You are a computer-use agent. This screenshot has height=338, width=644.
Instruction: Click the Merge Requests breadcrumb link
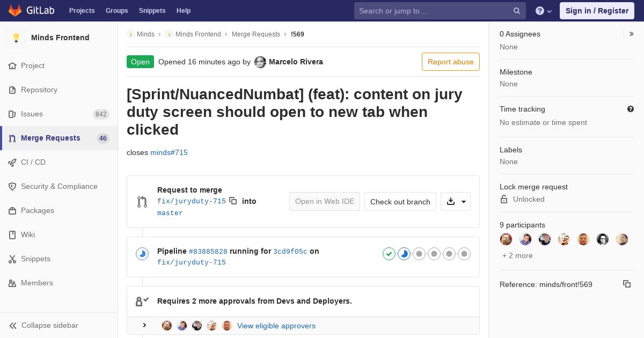pyautogui.click(x=256, y=34)
